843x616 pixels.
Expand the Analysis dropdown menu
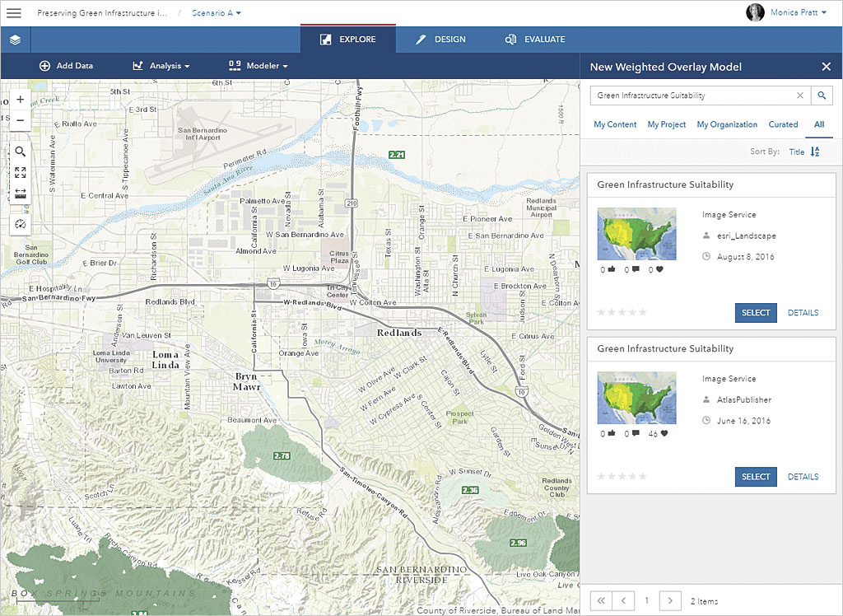[x=161, y=66]
